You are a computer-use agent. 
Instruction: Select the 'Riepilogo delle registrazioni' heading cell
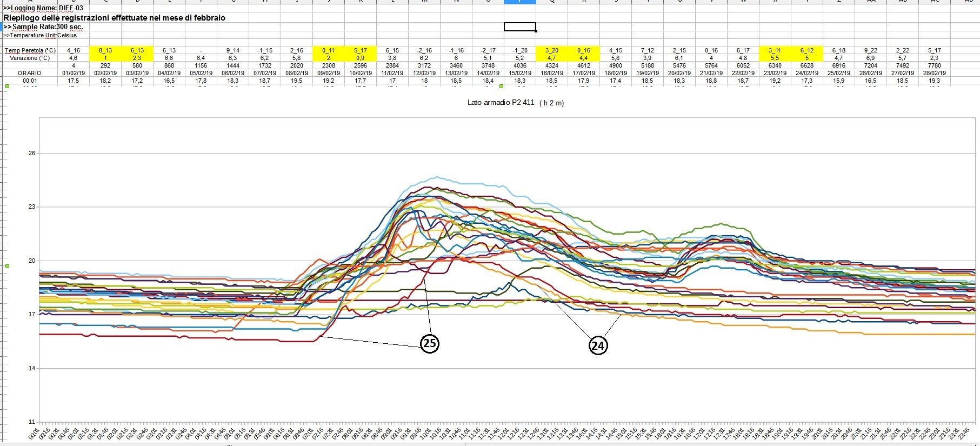point(114,18)
